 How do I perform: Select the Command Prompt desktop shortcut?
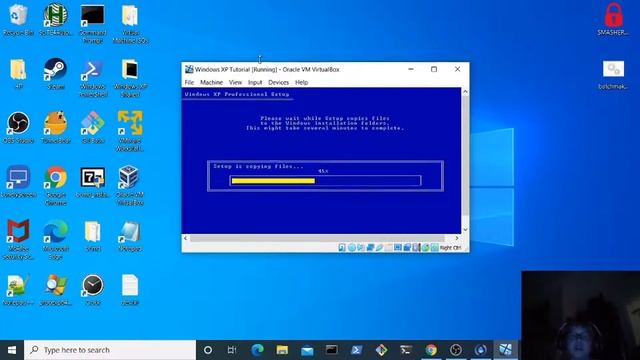click(93, 24)
